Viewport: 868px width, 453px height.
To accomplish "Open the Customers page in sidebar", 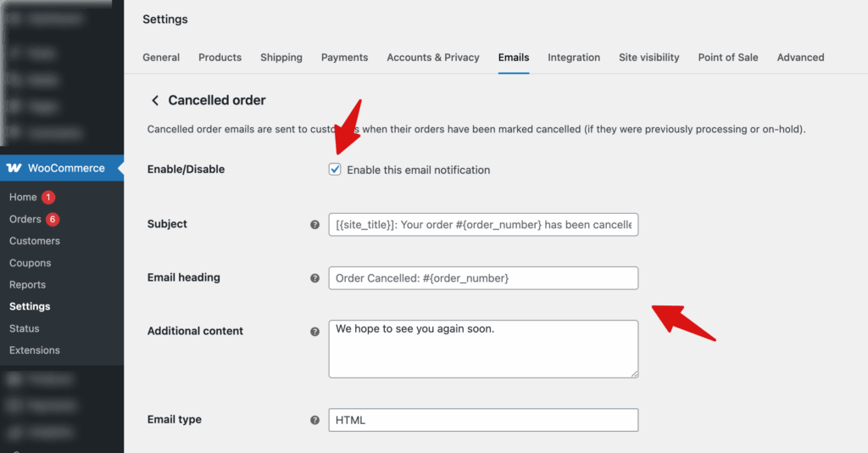I will [34, 241].
